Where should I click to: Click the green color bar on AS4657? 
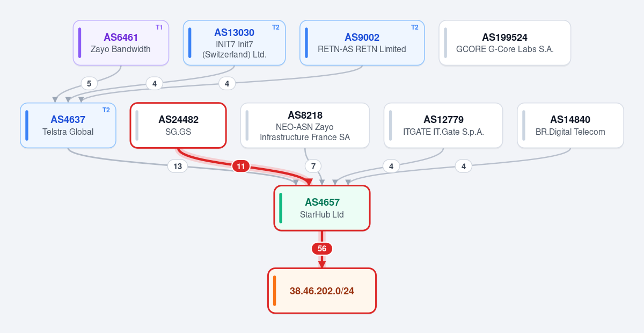(x=281, y=208)
